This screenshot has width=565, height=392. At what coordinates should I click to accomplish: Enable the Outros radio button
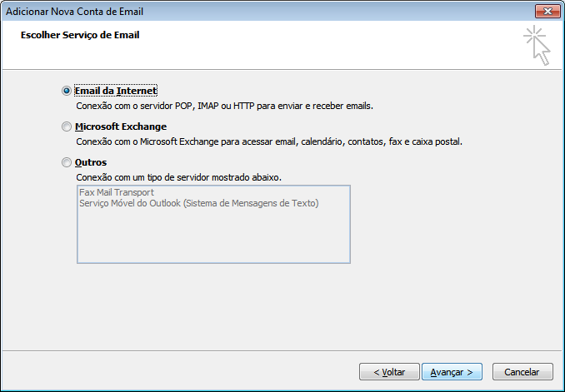(x=67, y=163)
